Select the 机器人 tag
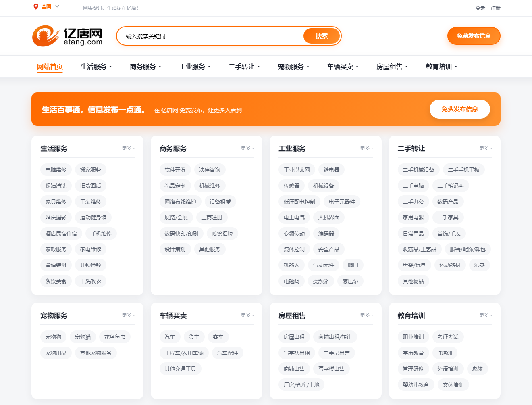The width and height of the screenshot is (532, 405). (292, 265)
